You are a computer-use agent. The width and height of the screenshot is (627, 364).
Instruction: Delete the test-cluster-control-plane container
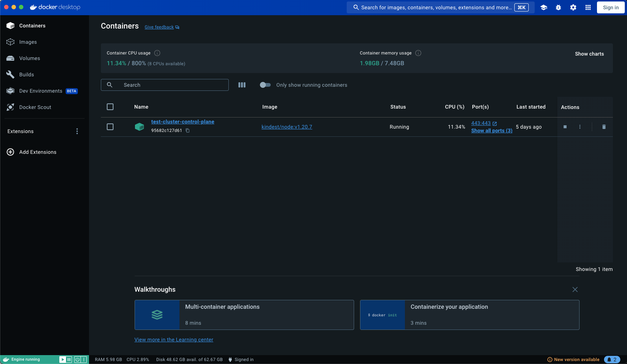[604, 127]
